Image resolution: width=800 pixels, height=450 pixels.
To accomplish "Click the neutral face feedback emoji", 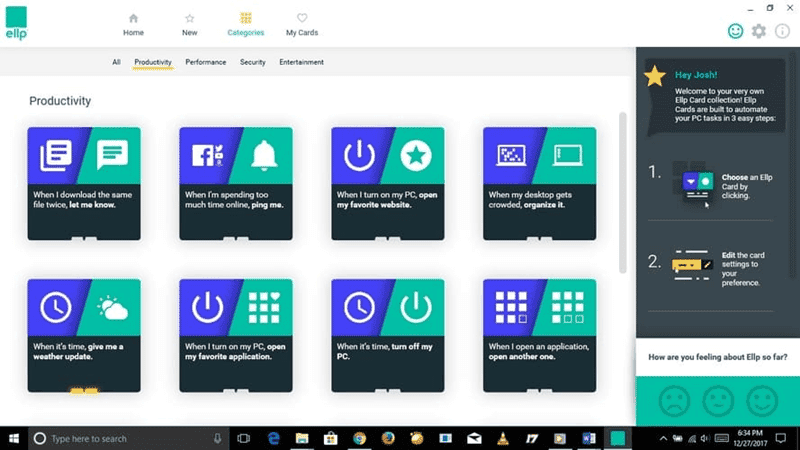I will tap(718, 401).
